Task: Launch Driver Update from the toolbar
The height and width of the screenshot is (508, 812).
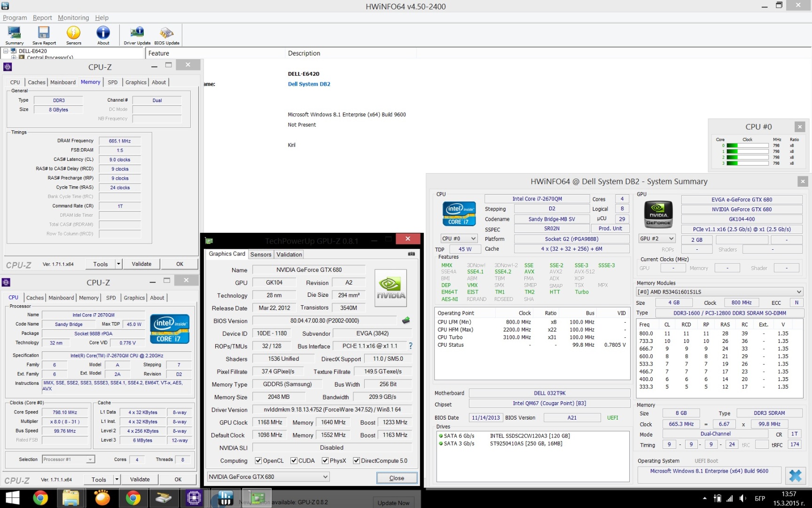Action: pyautogui.click(x=137, y=36)
